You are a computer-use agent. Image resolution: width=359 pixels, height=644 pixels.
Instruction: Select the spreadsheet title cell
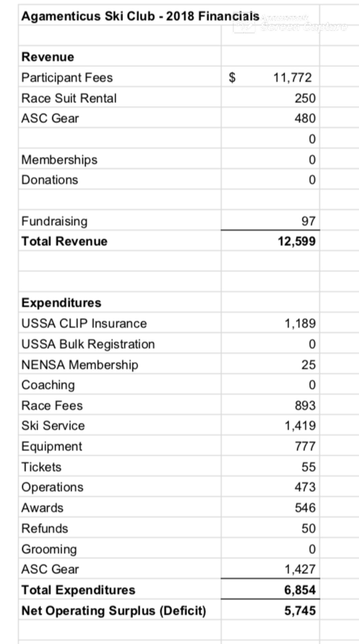(x=120, y=16)
